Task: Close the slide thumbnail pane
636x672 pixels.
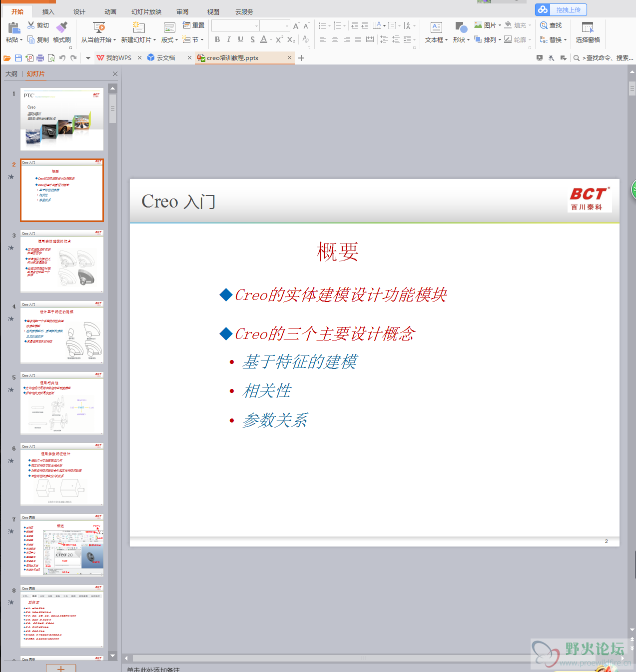Action: coord(115,73)
